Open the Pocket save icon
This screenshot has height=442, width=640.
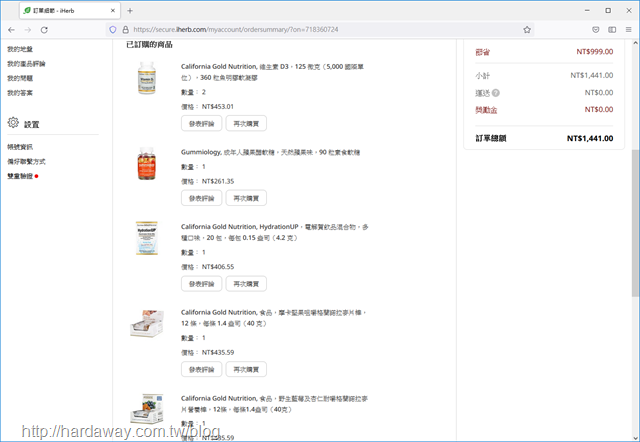[596, 29]
